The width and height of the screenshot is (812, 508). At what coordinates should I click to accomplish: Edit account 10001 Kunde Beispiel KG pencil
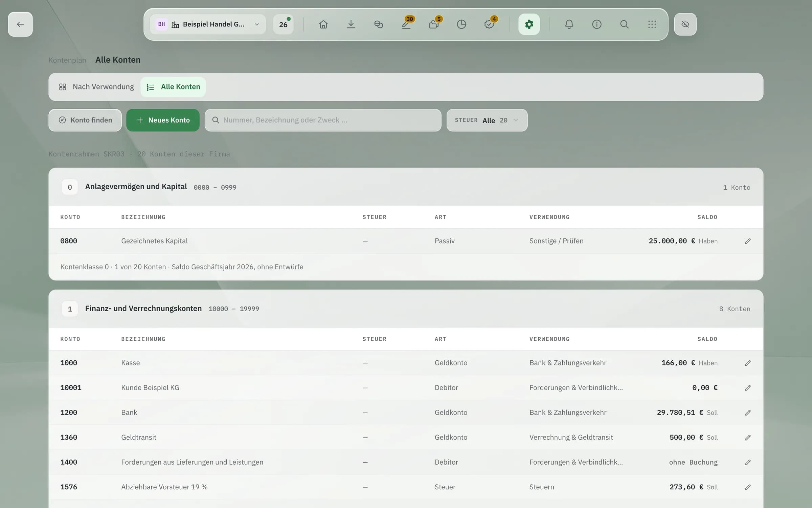pos(748,388)
